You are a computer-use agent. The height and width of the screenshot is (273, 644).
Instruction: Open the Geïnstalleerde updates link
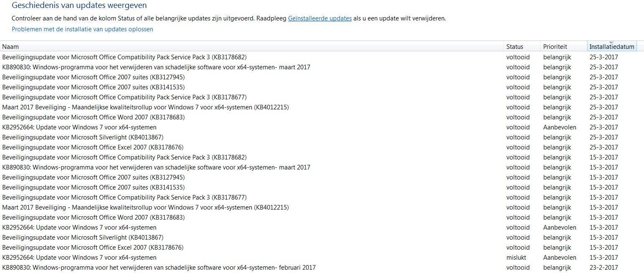tap(320, 18)
